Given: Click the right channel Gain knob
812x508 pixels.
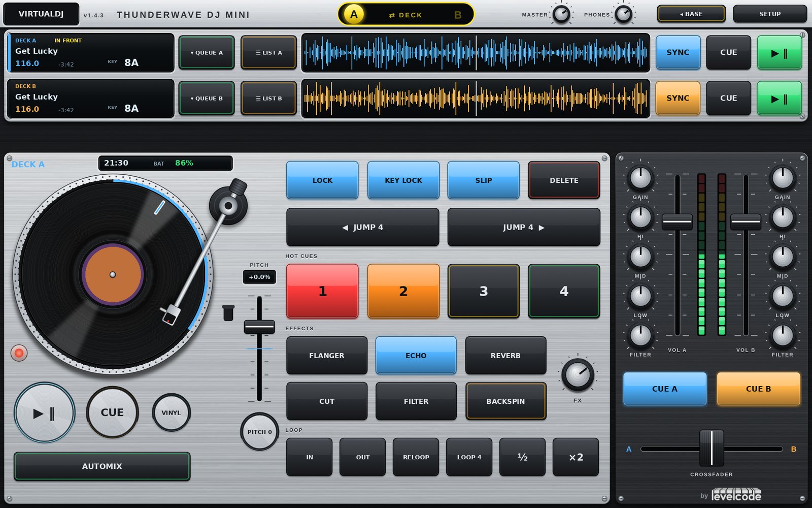Looking at the screenshot, I should click(x=782, y=178).
